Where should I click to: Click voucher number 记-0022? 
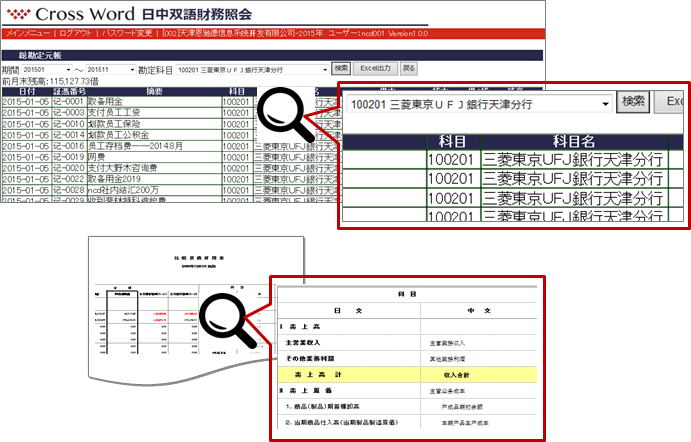pos(69,179)
